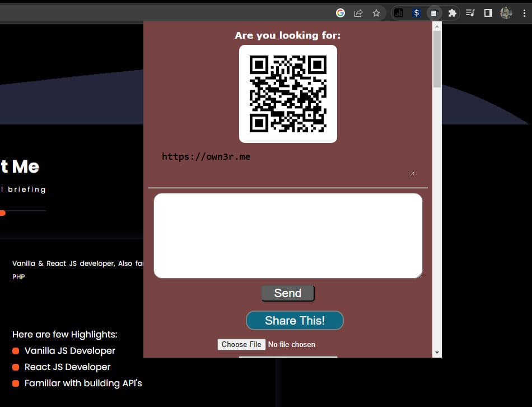Open the Google search shortcut icon
Image resolution: width=532 pixels, height=407 pixels.
[339, 12]
